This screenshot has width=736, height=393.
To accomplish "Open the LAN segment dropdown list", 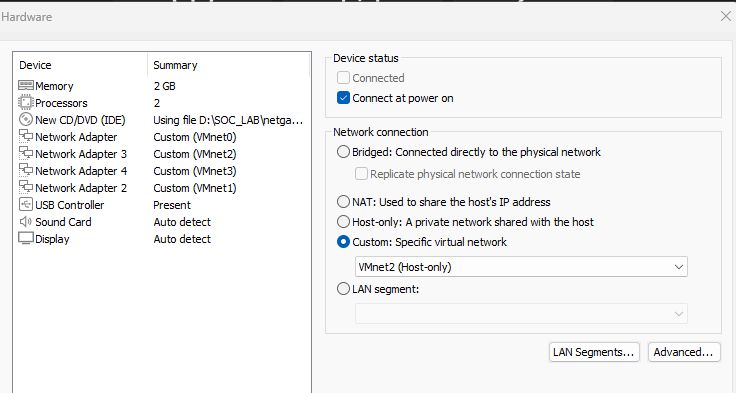I will (521, 314).
